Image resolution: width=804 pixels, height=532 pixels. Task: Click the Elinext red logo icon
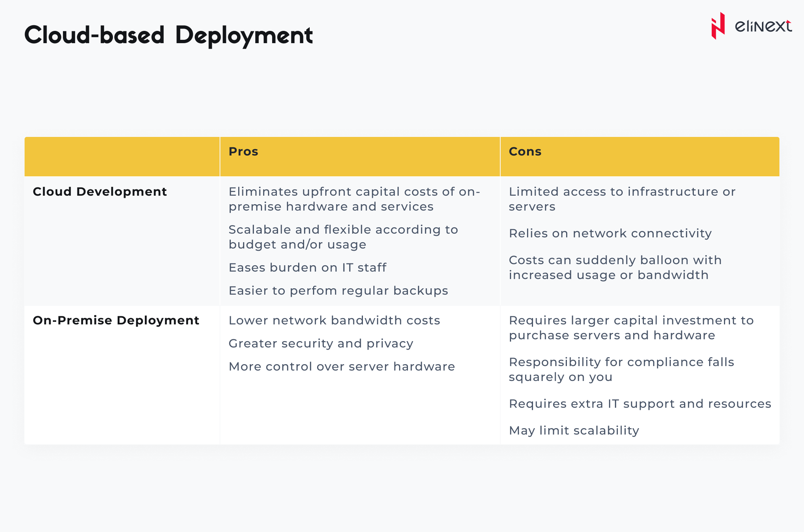click(x=718, y=26)
